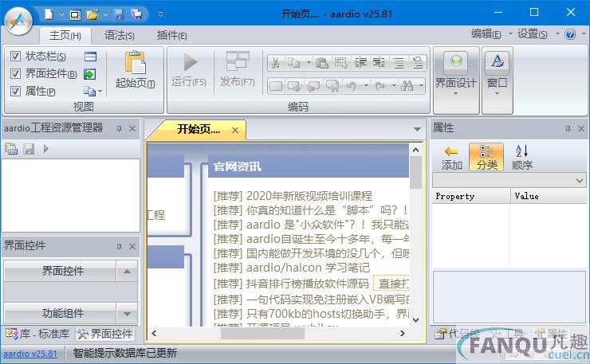Customize quick access toolbar dropdown
This screenshot has height=364, width=590.
pos(161,14)
